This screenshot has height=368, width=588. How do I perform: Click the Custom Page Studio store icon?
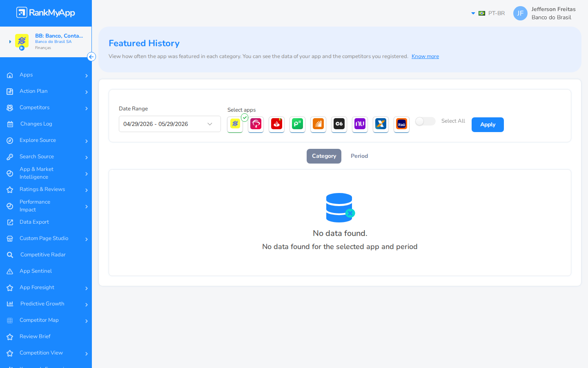[10, 239]
